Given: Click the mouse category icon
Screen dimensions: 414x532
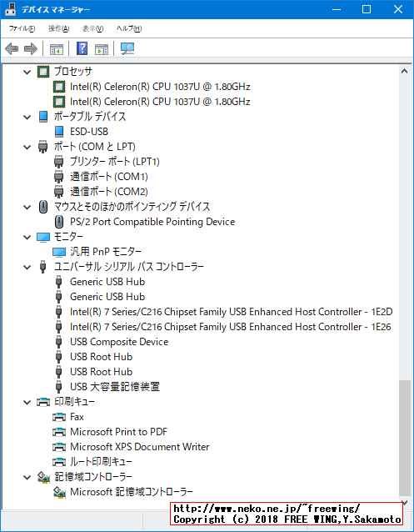Looking at the screenshot, I should (43, 206).
